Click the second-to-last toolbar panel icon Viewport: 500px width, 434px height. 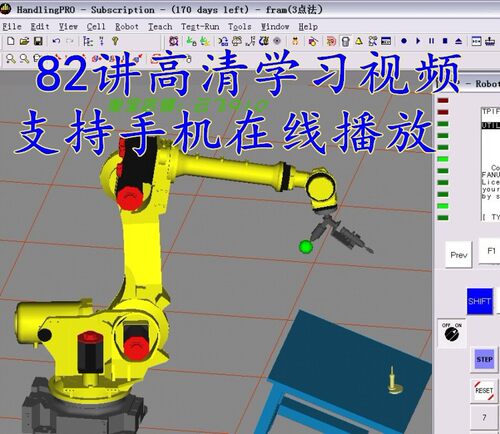point(476,41)
